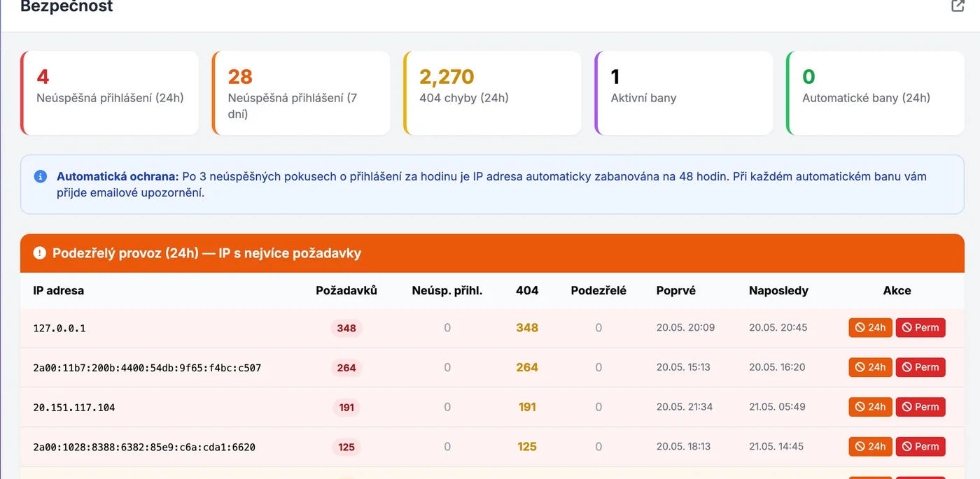
Task: Open the 404 chyby (24h) card
Action: pos(492,93)
